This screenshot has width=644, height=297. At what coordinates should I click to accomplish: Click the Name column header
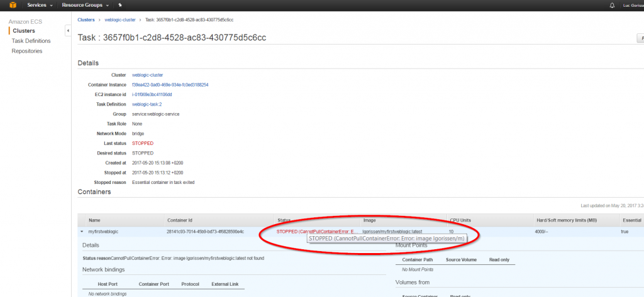95,220
